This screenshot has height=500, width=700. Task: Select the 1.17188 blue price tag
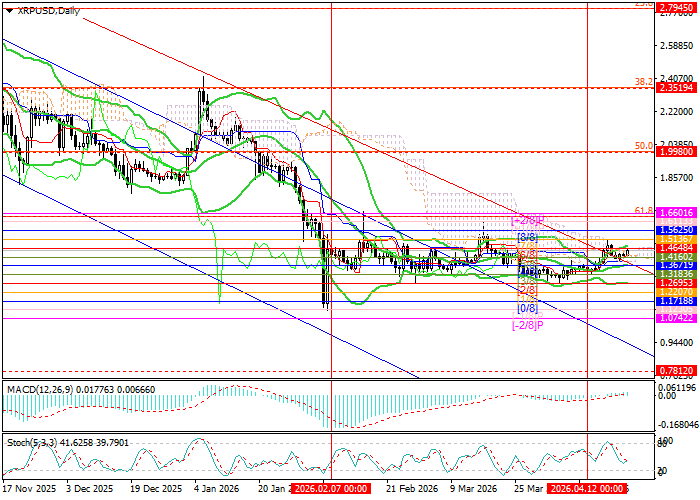pos(677,301)
